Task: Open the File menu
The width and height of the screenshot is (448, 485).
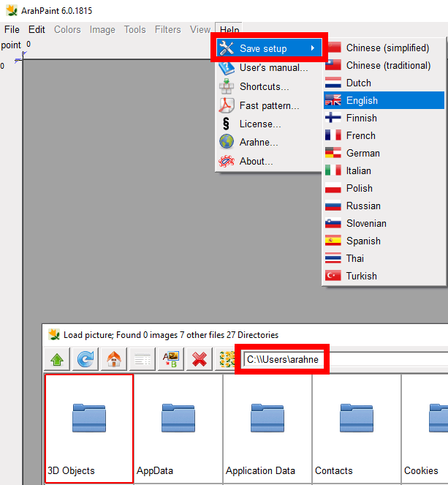Action: 12,30
